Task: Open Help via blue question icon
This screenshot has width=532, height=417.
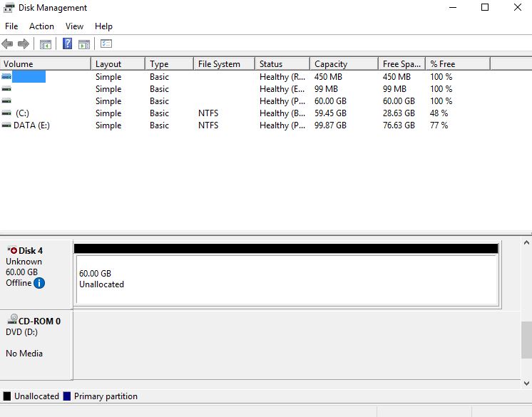Action: point(68,43)
